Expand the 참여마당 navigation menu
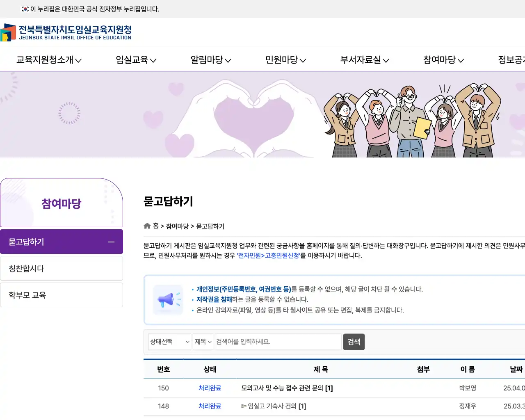The image size is (525, 420). tap(443, 59)
